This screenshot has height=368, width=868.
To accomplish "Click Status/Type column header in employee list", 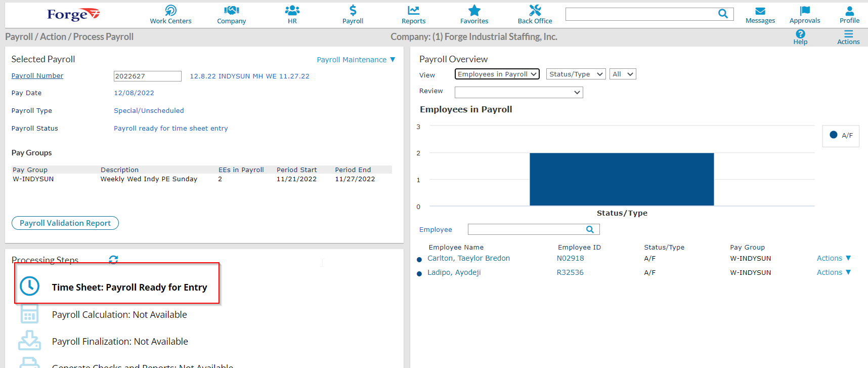I will [x=664, y=247].
